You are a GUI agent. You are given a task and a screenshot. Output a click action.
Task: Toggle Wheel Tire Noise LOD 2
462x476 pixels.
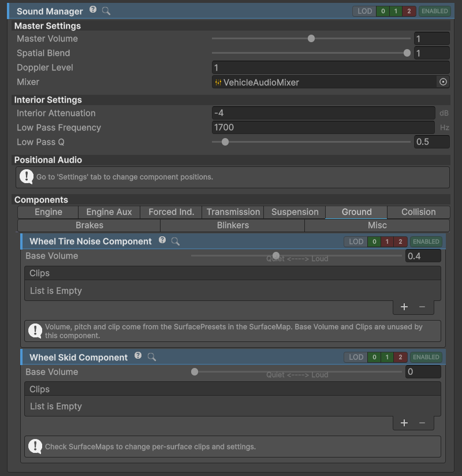click(x=400, y=241)
